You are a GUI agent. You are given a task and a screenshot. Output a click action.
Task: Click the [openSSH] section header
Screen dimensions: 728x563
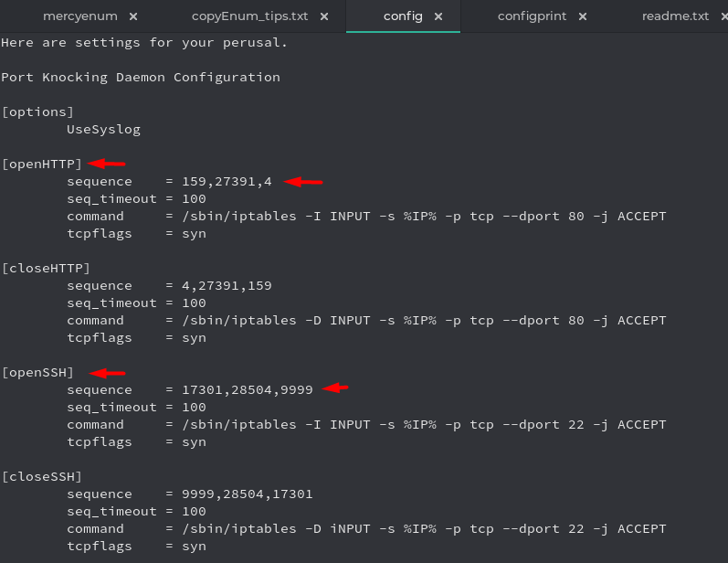[x=37, y=372]
